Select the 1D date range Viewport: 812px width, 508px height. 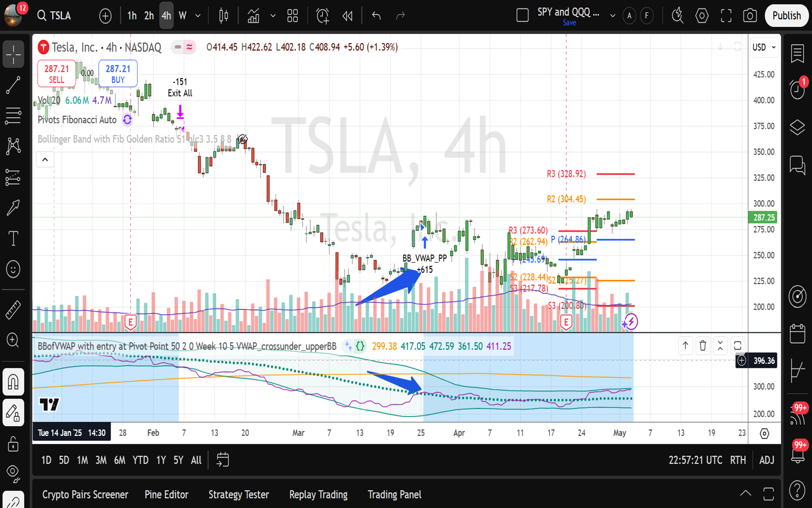(46, 460)
